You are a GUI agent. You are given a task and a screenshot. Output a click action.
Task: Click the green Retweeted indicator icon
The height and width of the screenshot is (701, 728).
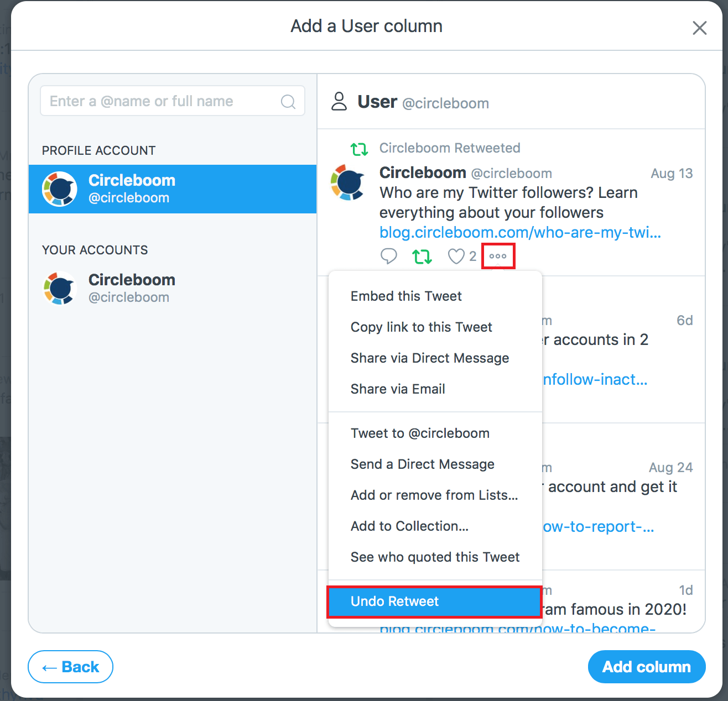click(x=359, y=148)
